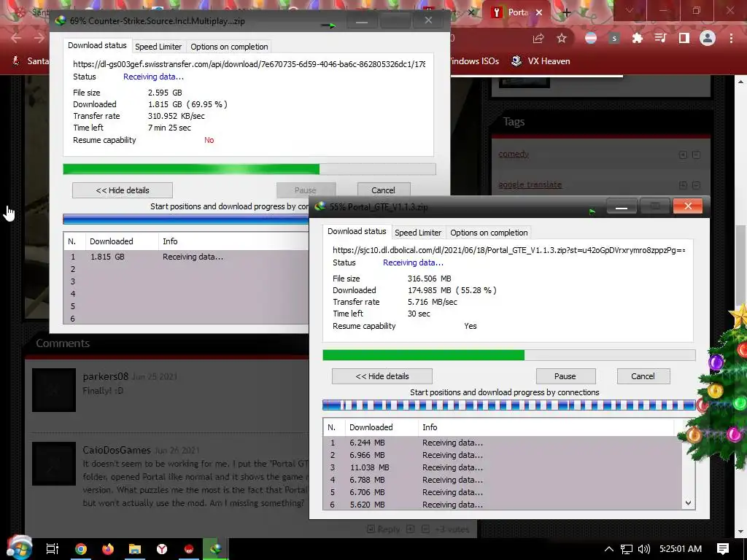Share this page via Chrome's share icon
This screenshot has height=560, width=747.
tap(538, 38)
